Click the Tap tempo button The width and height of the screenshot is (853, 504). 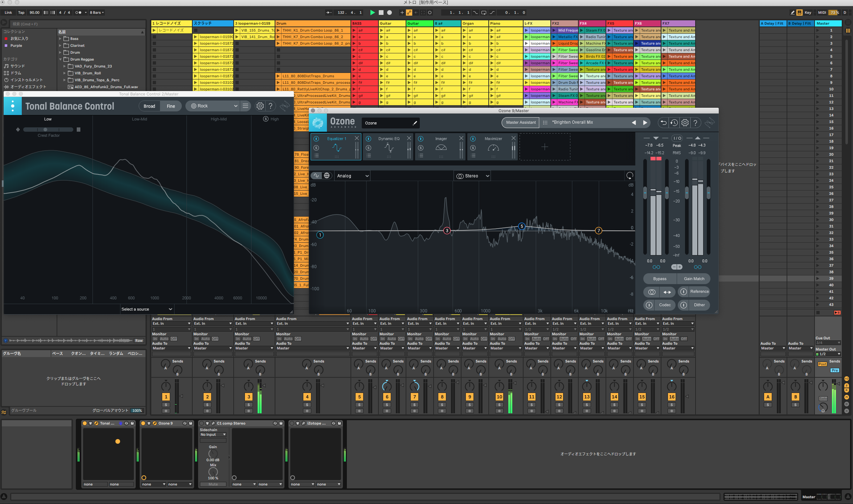[21, 12]
